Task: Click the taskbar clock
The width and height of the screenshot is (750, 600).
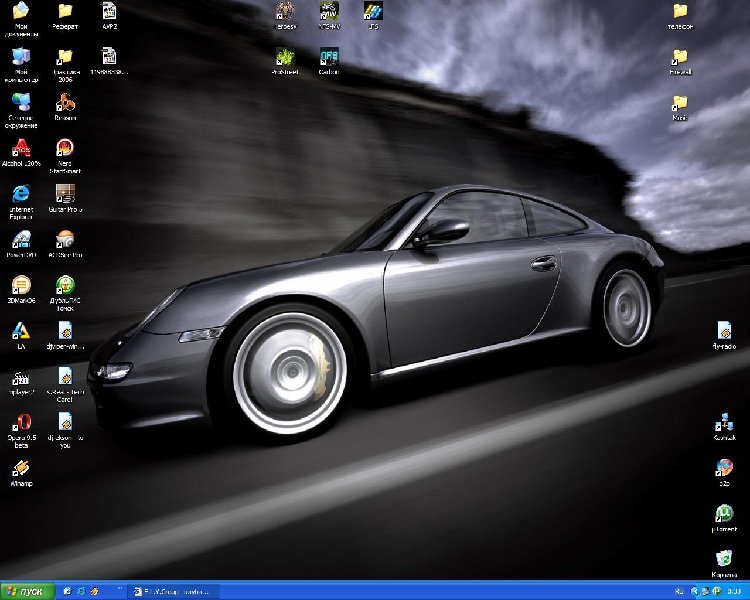Action: [x=735, y=592]
